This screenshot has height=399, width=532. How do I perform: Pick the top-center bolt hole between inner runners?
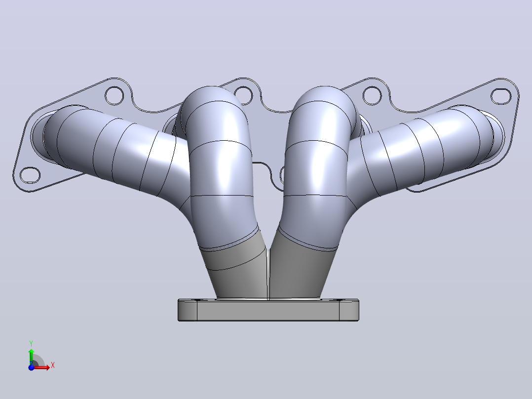click(244, 95)
